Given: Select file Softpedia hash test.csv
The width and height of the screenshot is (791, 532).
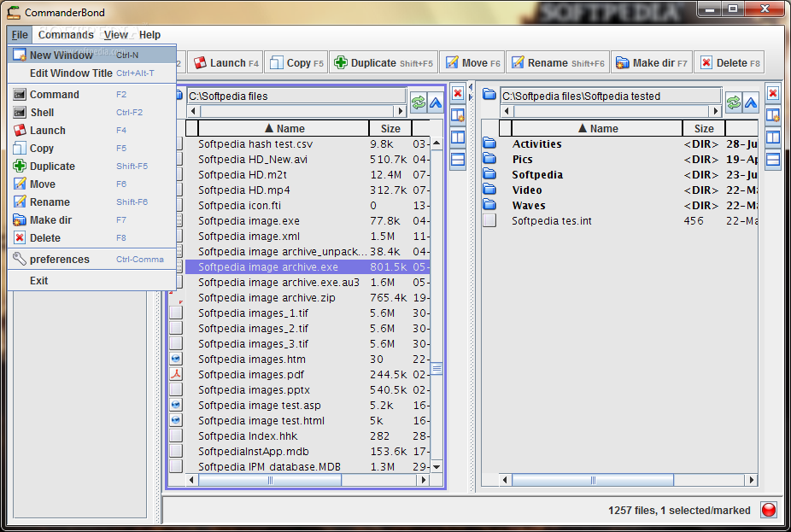Looking at the screenshot, I should tap(308, 143).
